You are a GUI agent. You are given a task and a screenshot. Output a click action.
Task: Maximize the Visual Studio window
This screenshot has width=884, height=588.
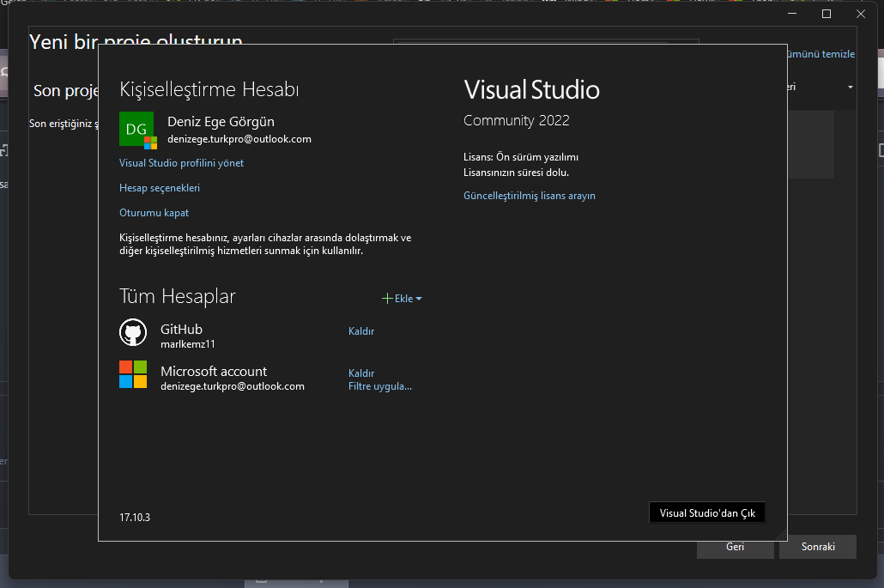(826, 14)
